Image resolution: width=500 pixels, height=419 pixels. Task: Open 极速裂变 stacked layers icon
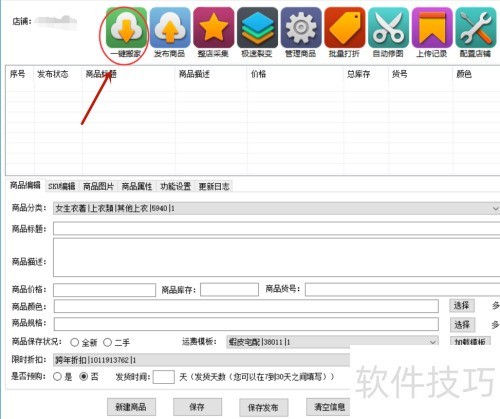[x=257, y=28]
